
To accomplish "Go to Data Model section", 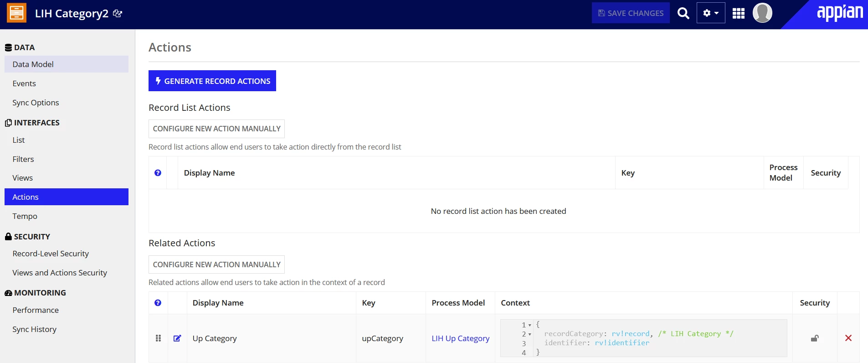I will 67,64.
